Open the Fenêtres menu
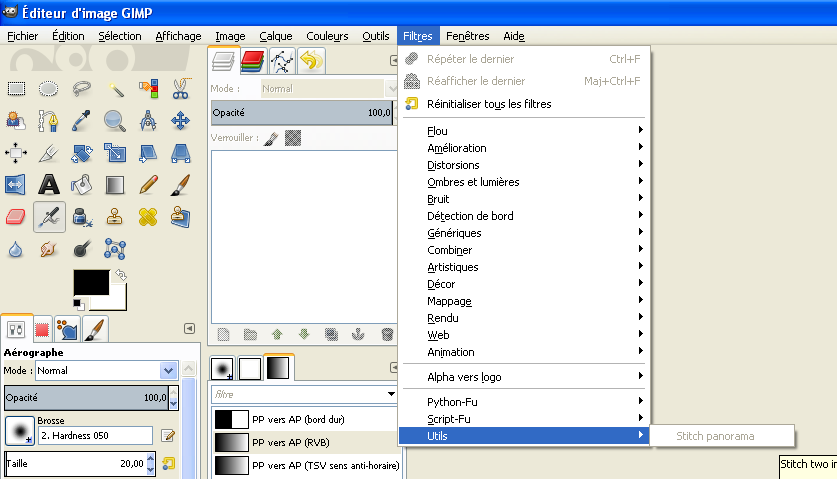 point(468,36)
